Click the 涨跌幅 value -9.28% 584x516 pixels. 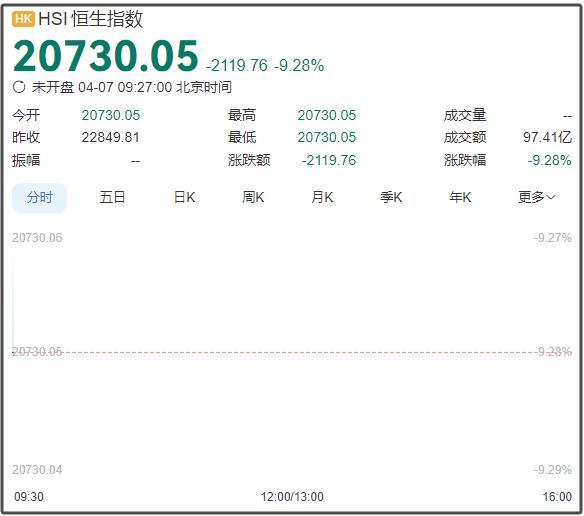click(x=549, y=160)
